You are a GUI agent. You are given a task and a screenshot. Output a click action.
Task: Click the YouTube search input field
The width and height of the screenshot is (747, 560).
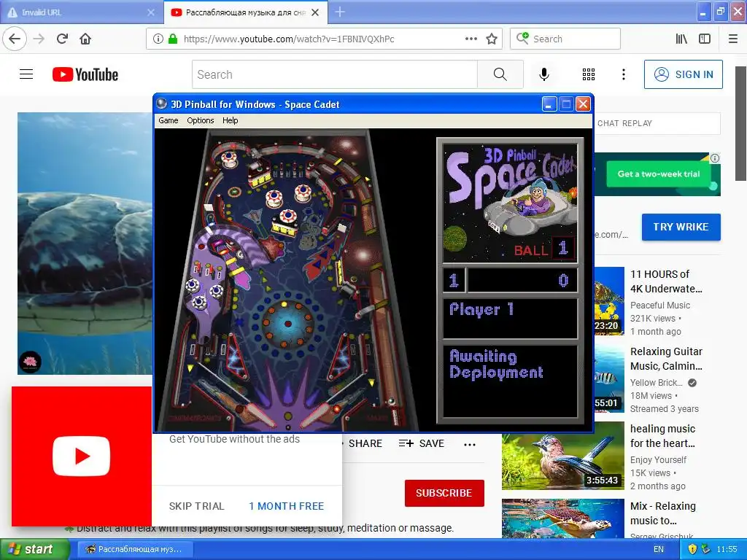click(x=334, y=74)
